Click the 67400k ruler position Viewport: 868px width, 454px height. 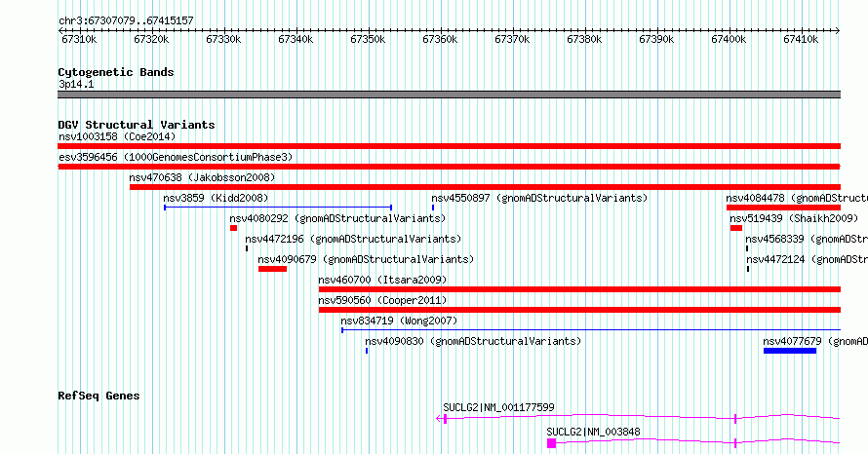pos(730,39)
